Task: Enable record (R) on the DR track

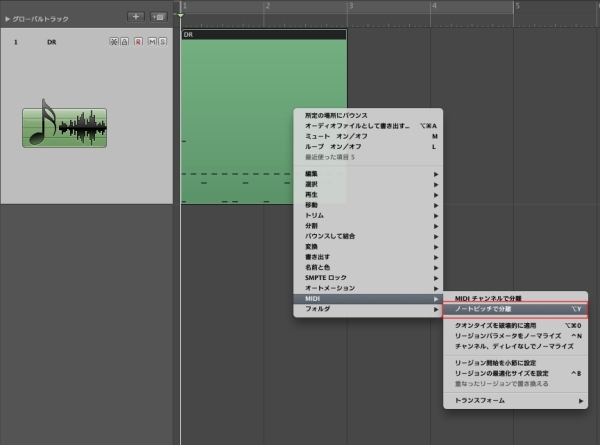Action: point(138,42)
